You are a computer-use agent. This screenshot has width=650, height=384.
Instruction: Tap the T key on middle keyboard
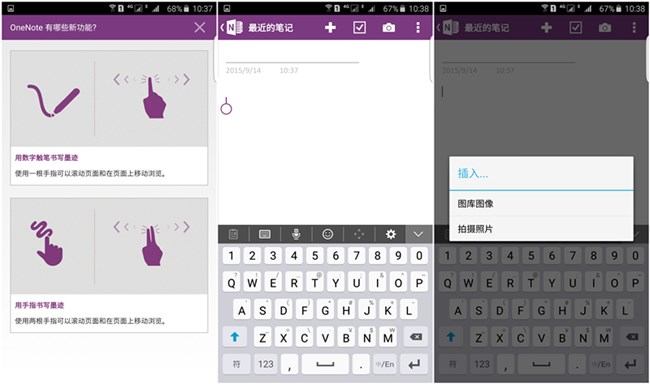315,282
